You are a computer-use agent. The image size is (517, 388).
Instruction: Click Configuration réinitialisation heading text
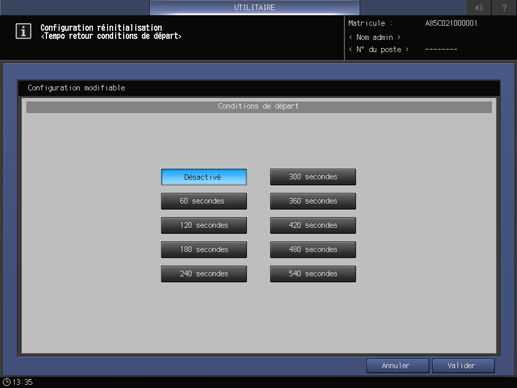tap(101, 28)
